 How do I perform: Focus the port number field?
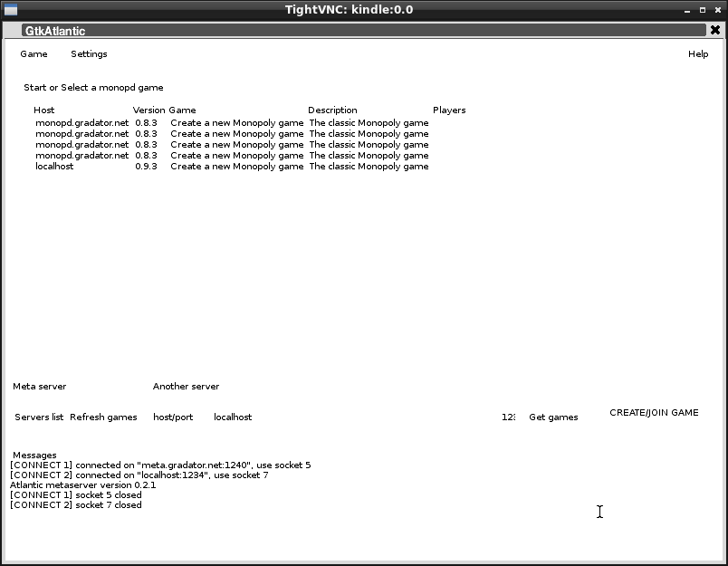pos(509,417)
